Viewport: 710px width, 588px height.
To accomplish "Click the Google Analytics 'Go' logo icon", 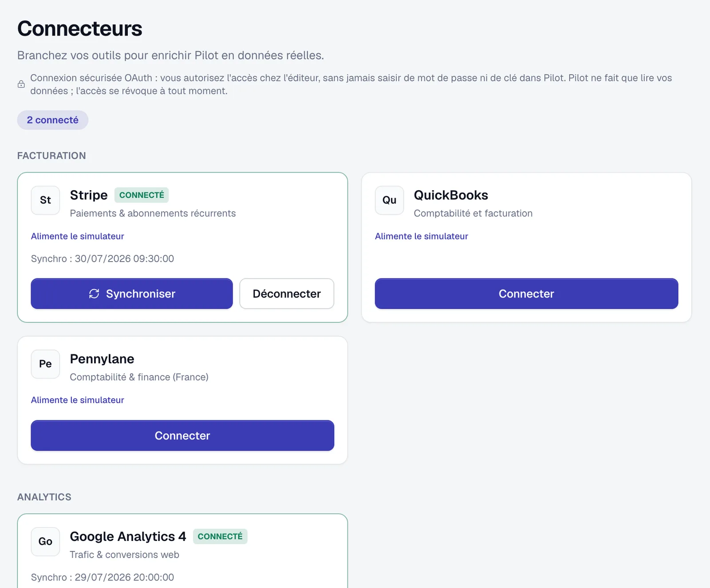I will [x=45, y=541].
